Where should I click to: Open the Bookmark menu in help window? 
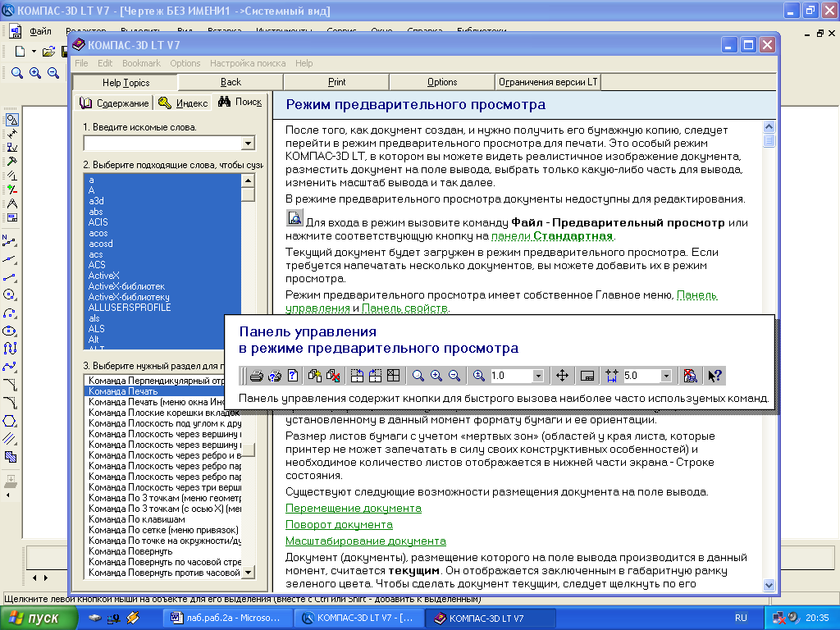[x=141, y=63]
